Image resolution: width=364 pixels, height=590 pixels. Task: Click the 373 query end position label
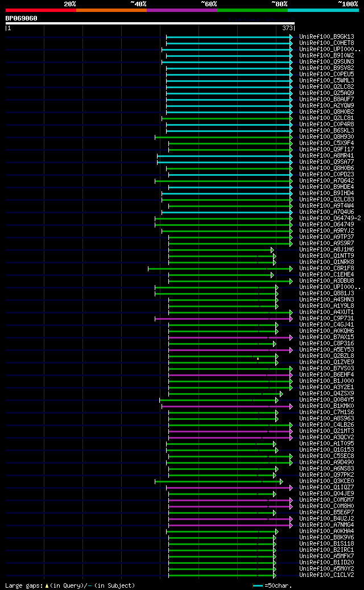pyautogui.click(x=287, y=28)
